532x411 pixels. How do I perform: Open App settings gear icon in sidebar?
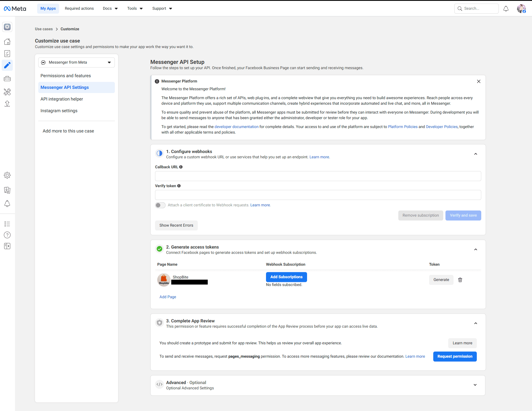tap(7, 175)
